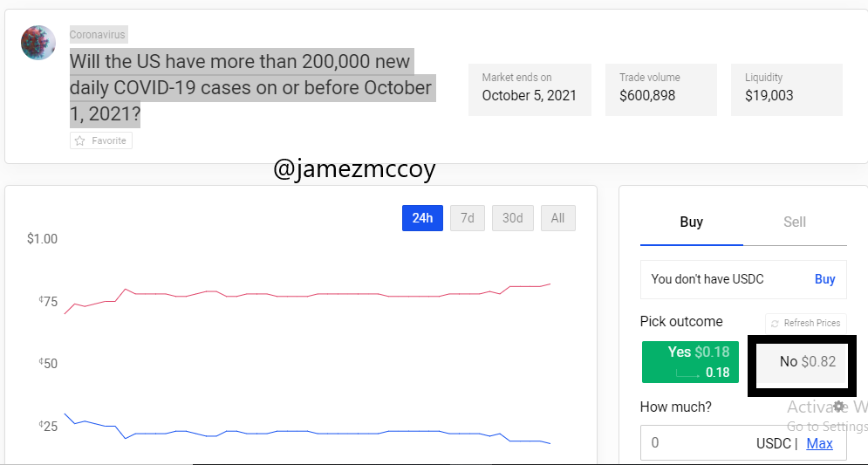
Task: Open the Buy tab
Action: pos(692,222)
